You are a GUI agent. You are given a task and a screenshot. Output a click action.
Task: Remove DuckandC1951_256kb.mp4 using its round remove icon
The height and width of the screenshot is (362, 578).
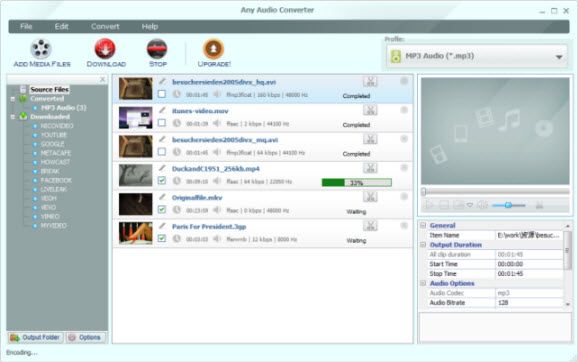[x=404, y=168]
